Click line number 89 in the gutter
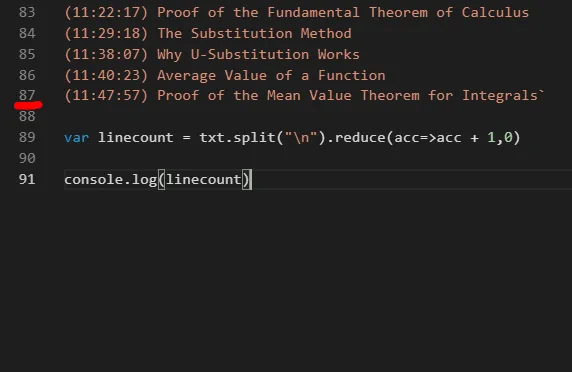 [27, 137]
